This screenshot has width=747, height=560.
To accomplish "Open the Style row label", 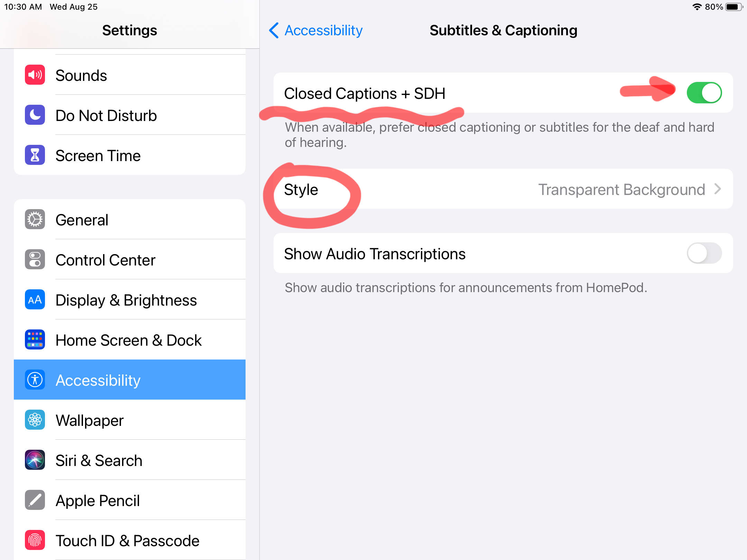I will (301, 189).
